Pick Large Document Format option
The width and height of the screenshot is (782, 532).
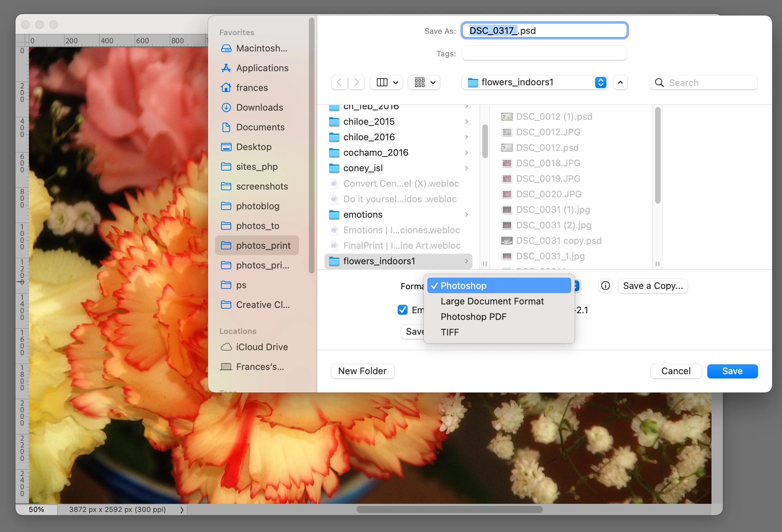pyautogui.click(x=492, y=301)
